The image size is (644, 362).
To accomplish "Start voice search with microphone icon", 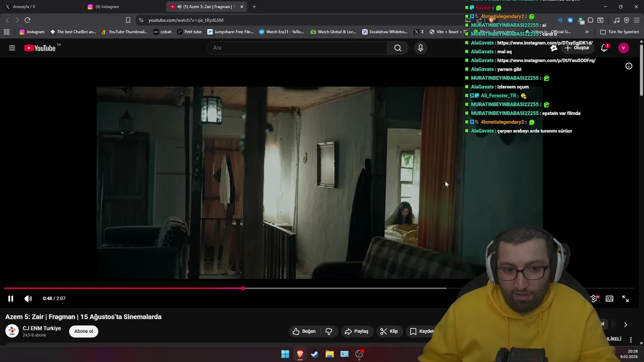I will 421,48.
